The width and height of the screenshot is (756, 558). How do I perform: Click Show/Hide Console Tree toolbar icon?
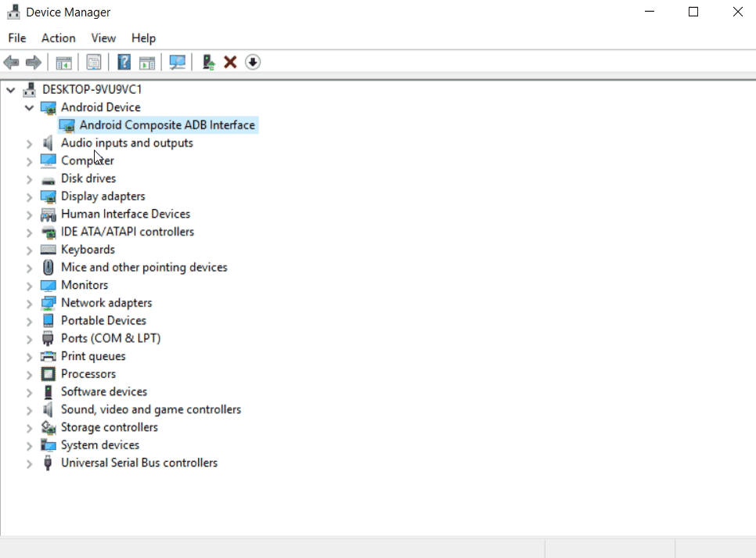(x=63, y=62)
